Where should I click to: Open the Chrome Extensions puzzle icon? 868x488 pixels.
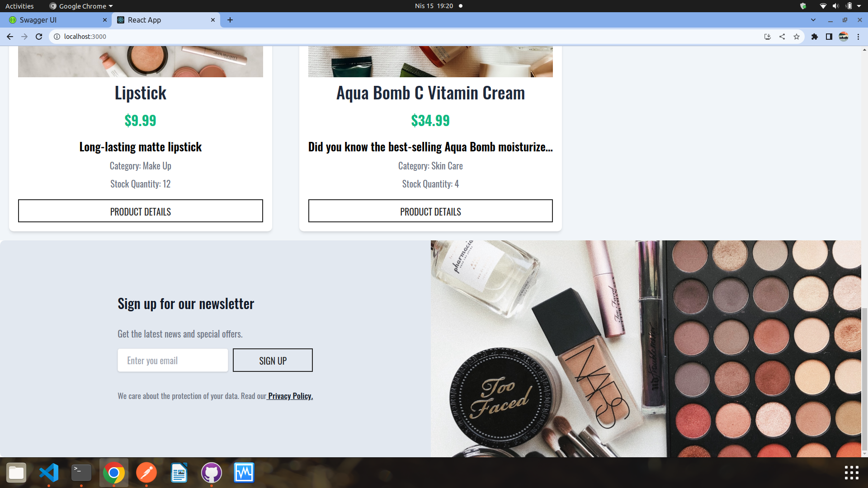click(815, 37)
